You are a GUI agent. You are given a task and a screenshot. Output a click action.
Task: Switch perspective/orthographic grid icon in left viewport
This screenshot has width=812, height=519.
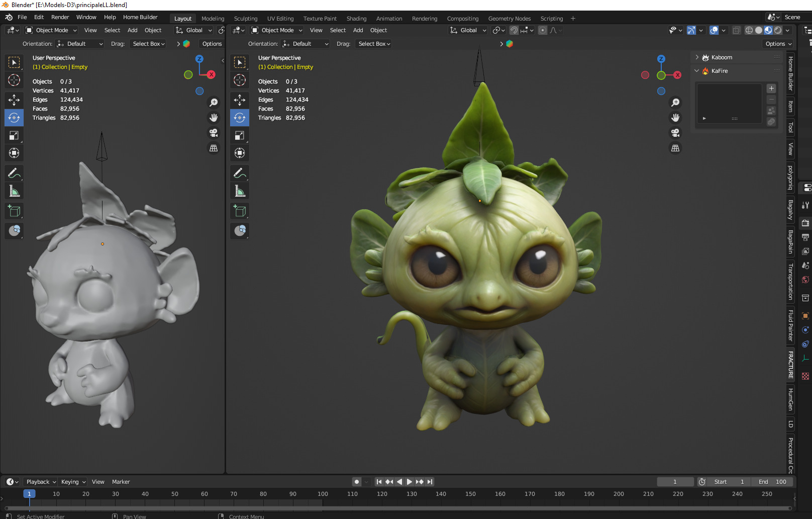(214, 148)
